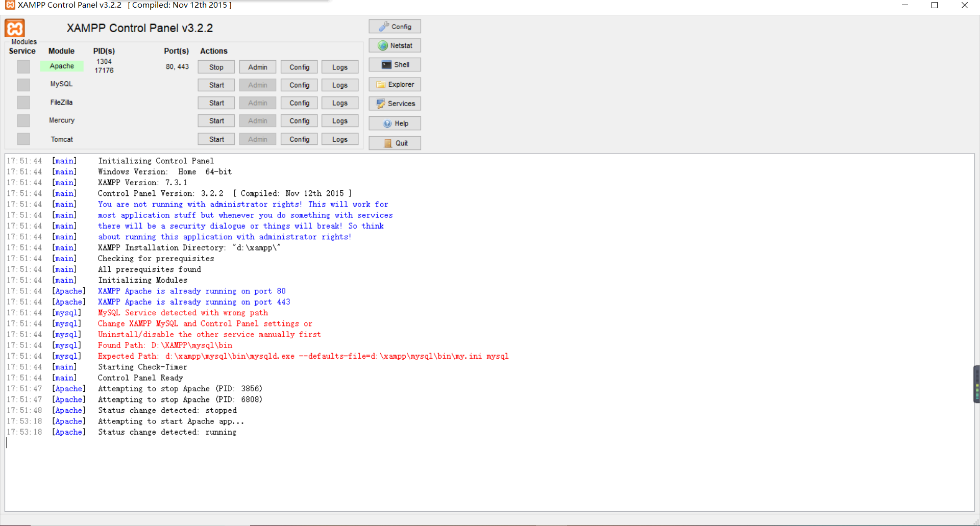The height and width of the screenshot is (526, 980).
Task: Click the MySQL Admin button
Action: tap(258, 85)
